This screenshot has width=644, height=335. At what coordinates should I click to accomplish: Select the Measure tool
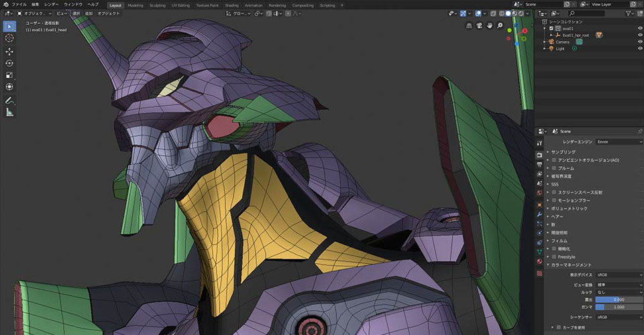[x=9, y=113]
